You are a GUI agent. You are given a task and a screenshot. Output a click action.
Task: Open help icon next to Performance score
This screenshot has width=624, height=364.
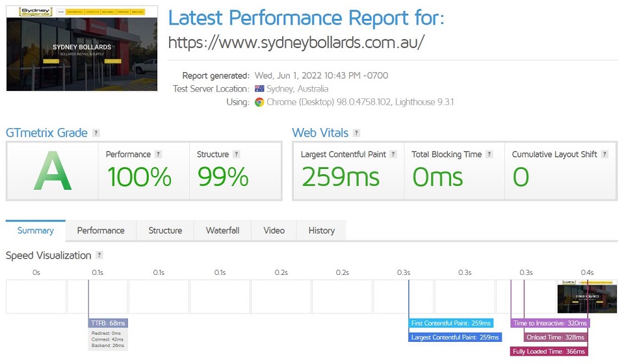coord(159,154)
